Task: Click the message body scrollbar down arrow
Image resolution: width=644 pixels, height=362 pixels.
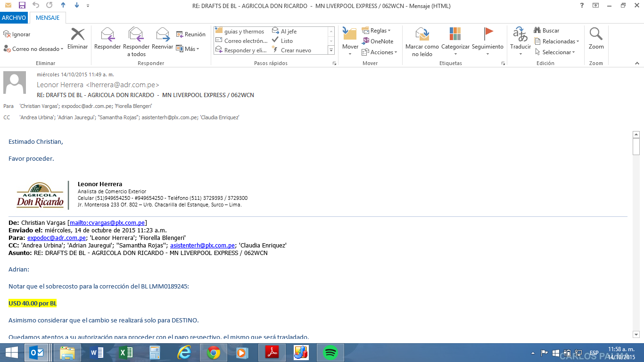Action: (636, 334)
